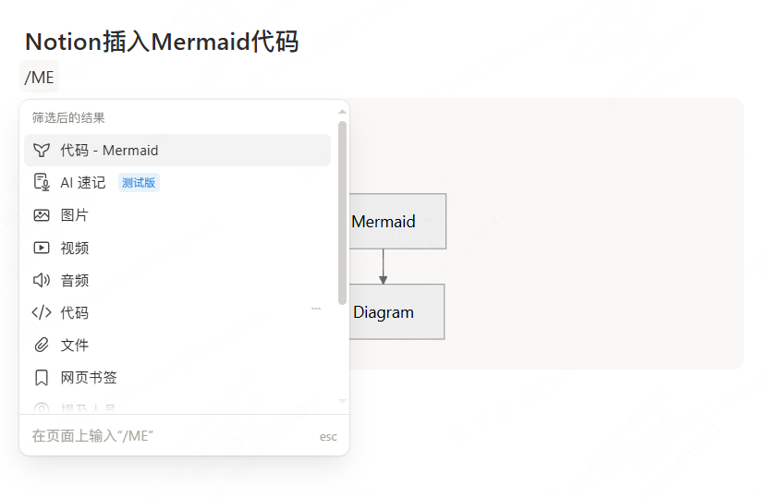Open the three-dot options on 代码 row
This screenshot has height=498, width=768.
316,308
